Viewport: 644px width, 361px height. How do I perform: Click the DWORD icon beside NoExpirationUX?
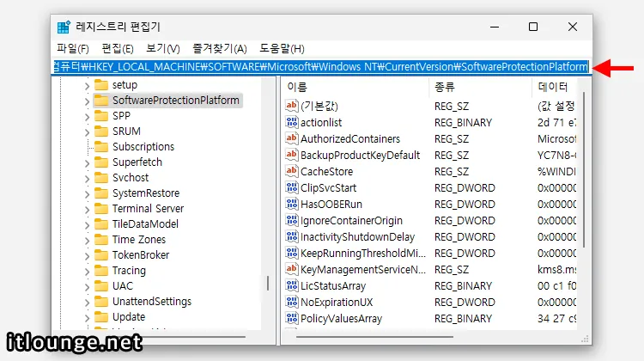(292, 303)
